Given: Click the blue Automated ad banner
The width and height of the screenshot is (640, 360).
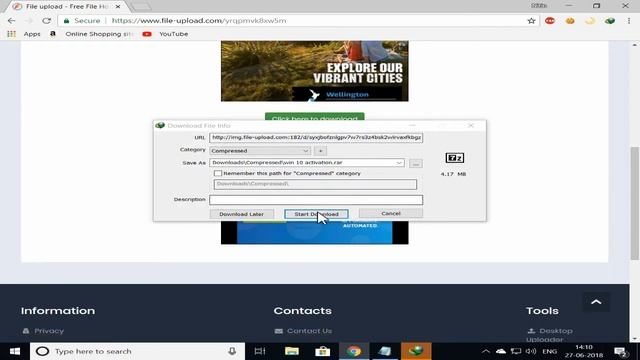Looking at the screenshot, I should point(315,233).
